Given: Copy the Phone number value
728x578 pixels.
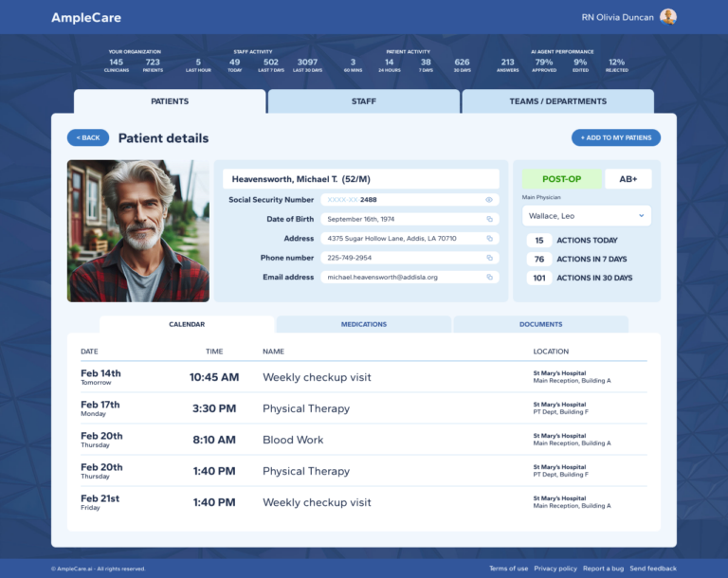Looking at the screenshot, I should [x=489, y=258].
